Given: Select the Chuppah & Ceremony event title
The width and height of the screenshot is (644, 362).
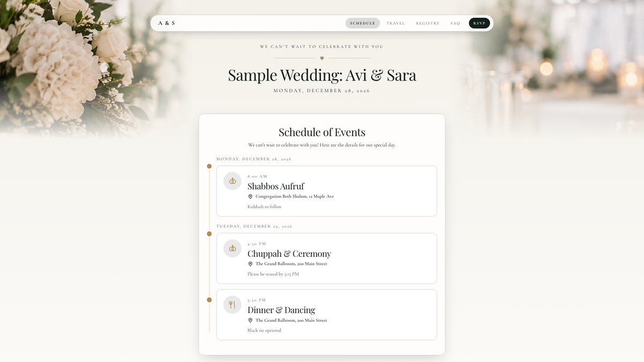Looking at the screenshot, I should pyautogui.click(x=289, y=254).
